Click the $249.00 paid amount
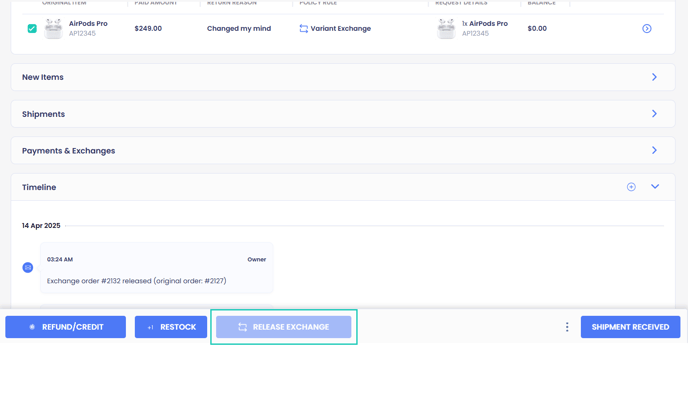The width and height of the screenshot is (688, 397). pyautogui.click(x=148, y=29)
